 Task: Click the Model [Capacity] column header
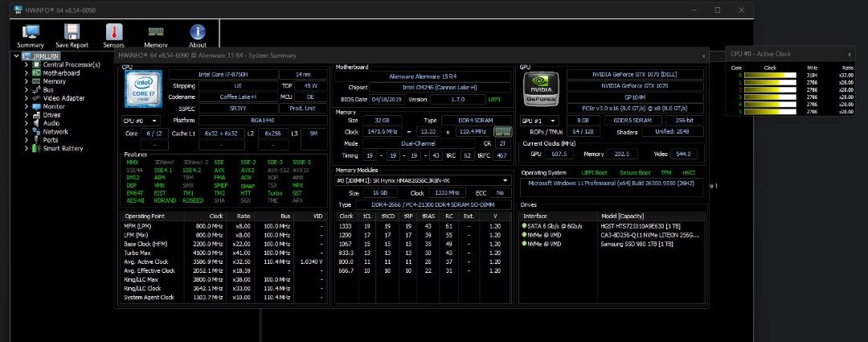(x=653, y=216)
